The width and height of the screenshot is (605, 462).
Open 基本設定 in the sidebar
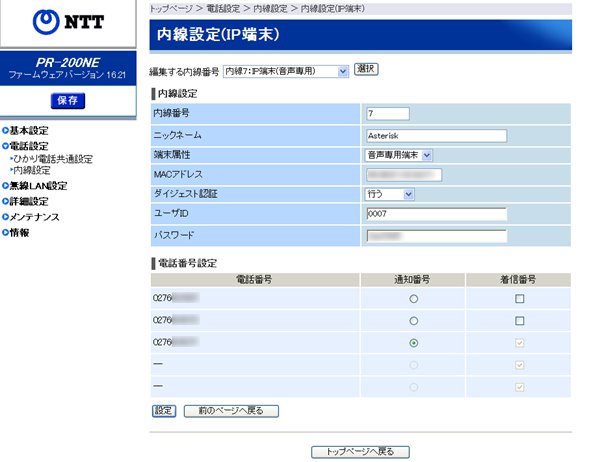(x=29, y=130)
